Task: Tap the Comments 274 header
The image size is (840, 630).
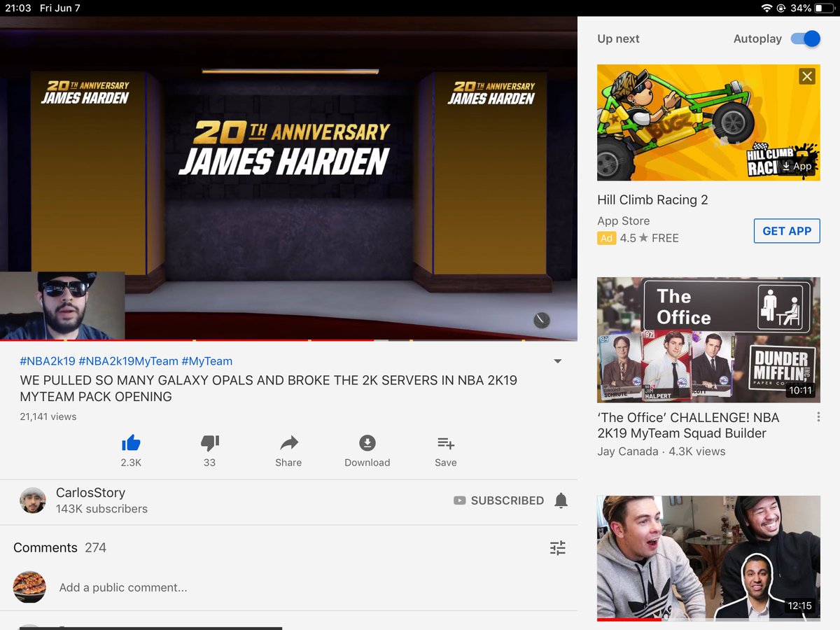Action: [x=59, y=547]
